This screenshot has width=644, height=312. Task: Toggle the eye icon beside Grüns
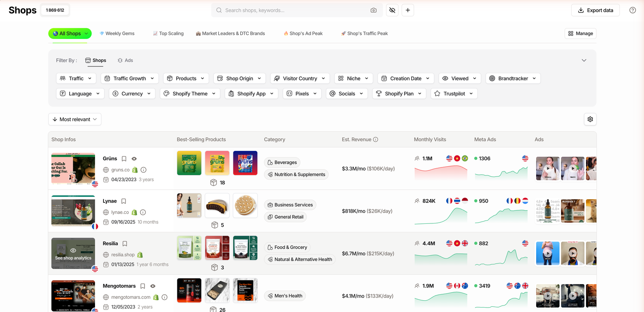pyautogui.click(x=134, y=159)
